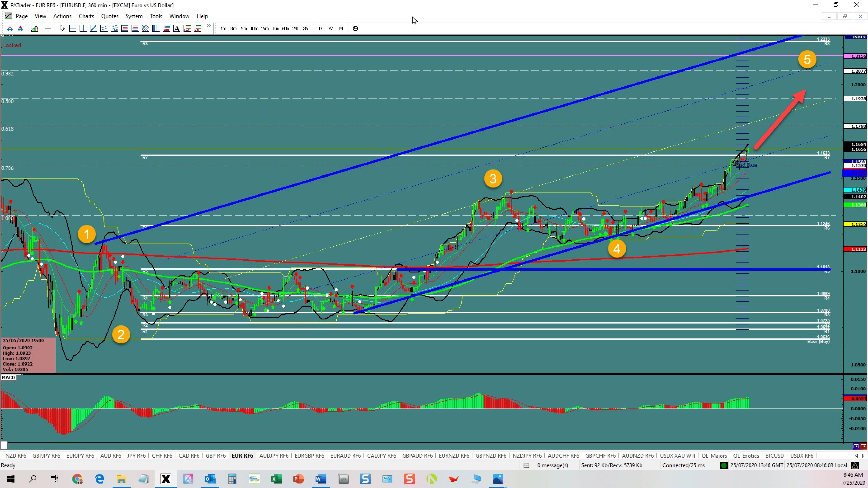Screen dimensions: 868x488
Task: Open the Quotes menu
Action: (x=110, y=16)
